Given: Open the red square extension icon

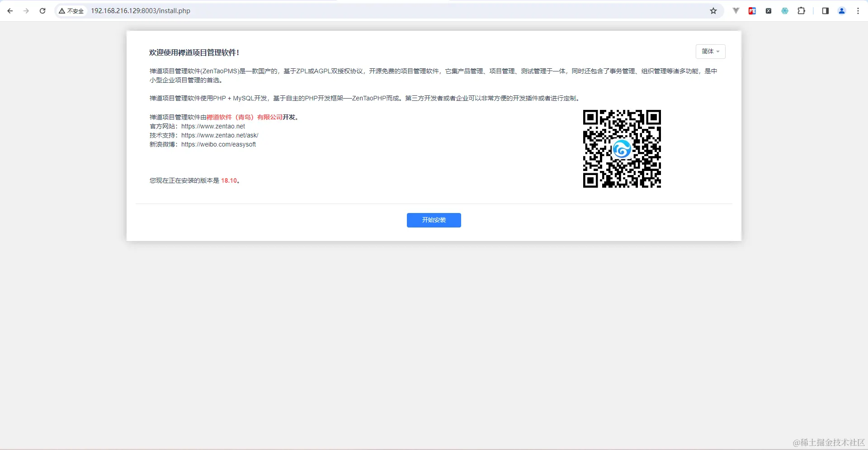Looking at the screenshot, I should coord(752,11).
